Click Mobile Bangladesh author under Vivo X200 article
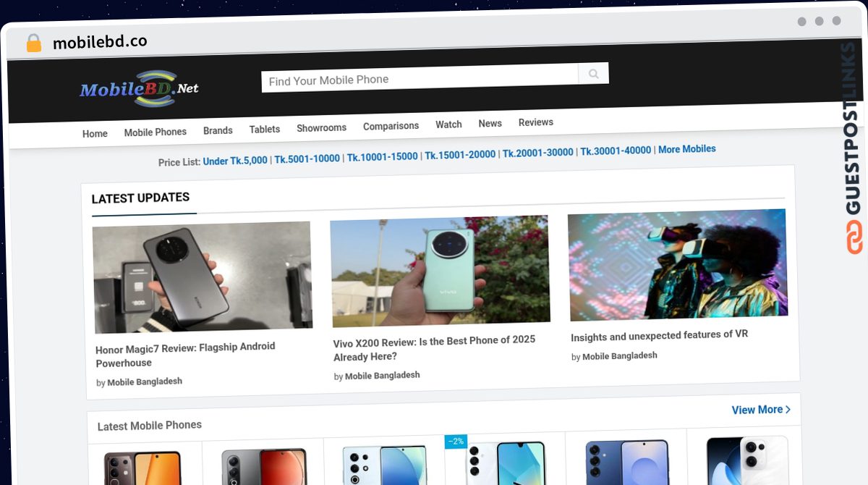This screenshot has width=868, height=485. pyautogui.click(x=382, y=376)
